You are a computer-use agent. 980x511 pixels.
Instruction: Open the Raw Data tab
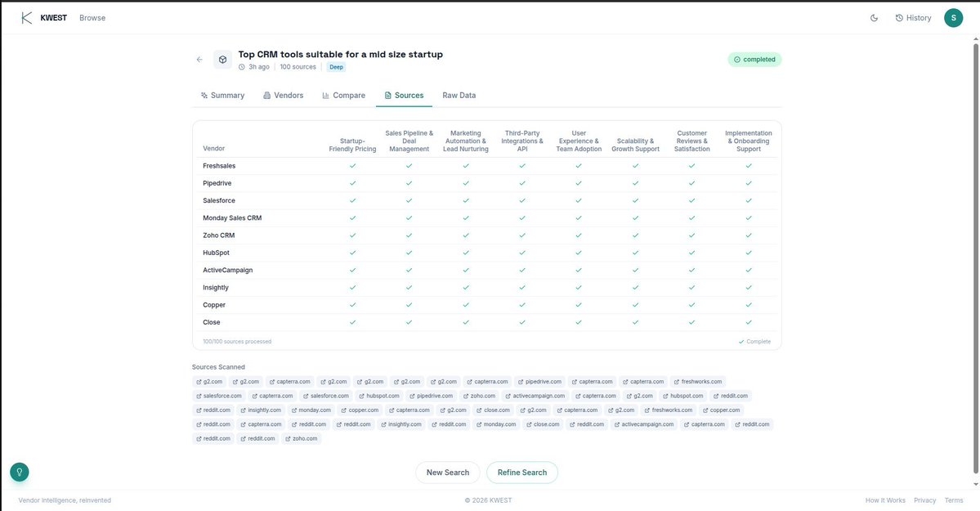coord(459,96)
